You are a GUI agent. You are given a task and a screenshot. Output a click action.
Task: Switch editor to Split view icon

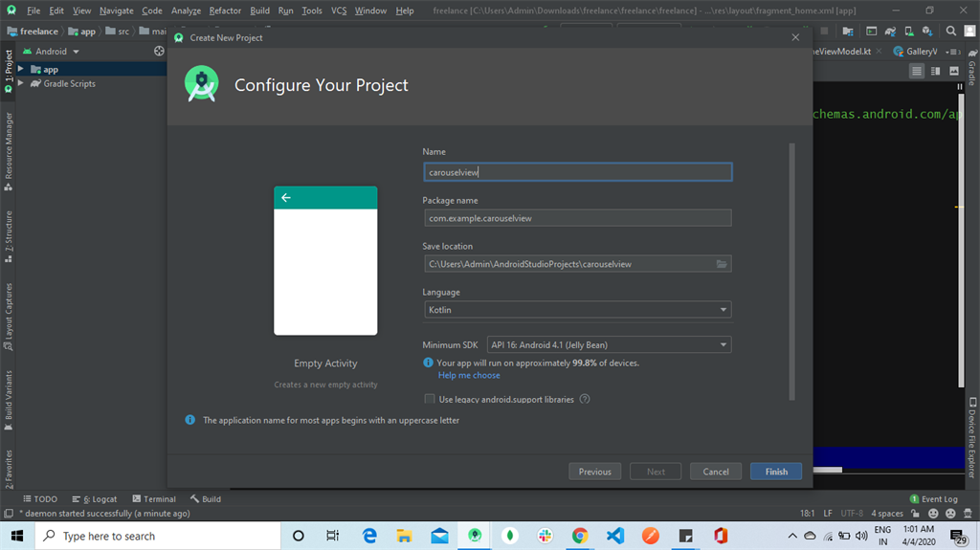pyautogui.click(x=935, y=71)
